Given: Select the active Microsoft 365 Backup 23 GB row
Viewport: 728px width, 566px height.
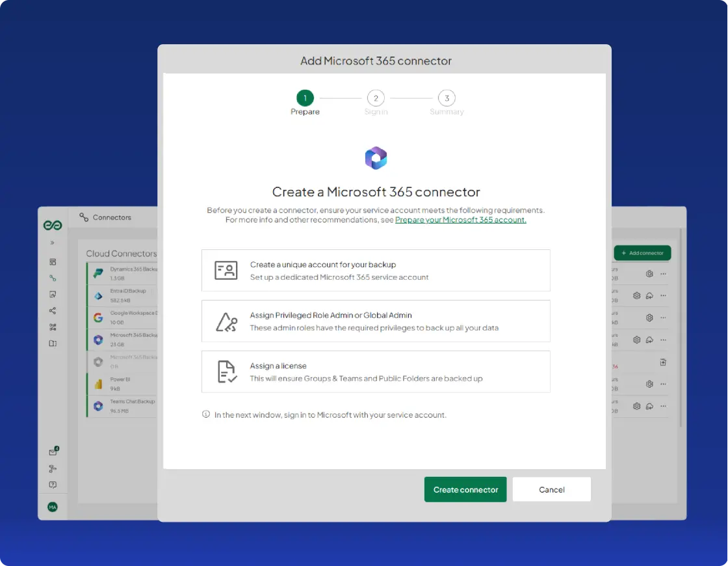Looking at the screenshot, I should point(123,340).
